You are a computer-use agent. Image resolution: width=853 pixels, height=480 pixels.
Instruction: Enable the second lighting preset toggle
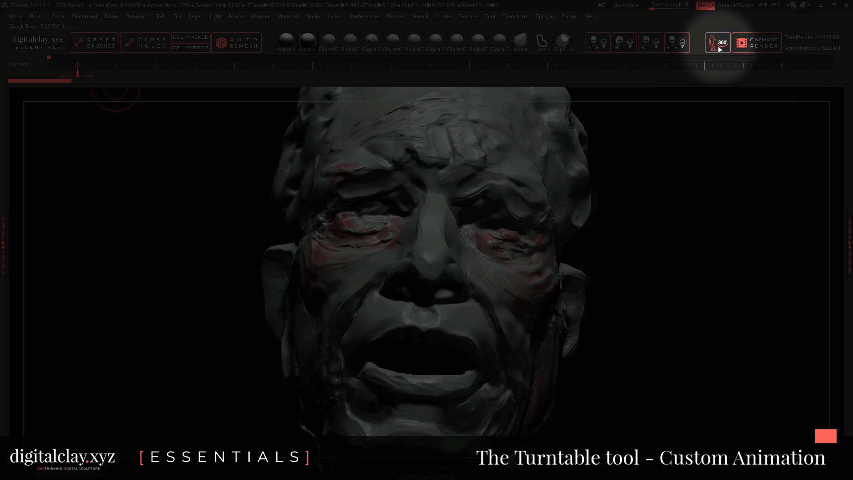(624, 42)
